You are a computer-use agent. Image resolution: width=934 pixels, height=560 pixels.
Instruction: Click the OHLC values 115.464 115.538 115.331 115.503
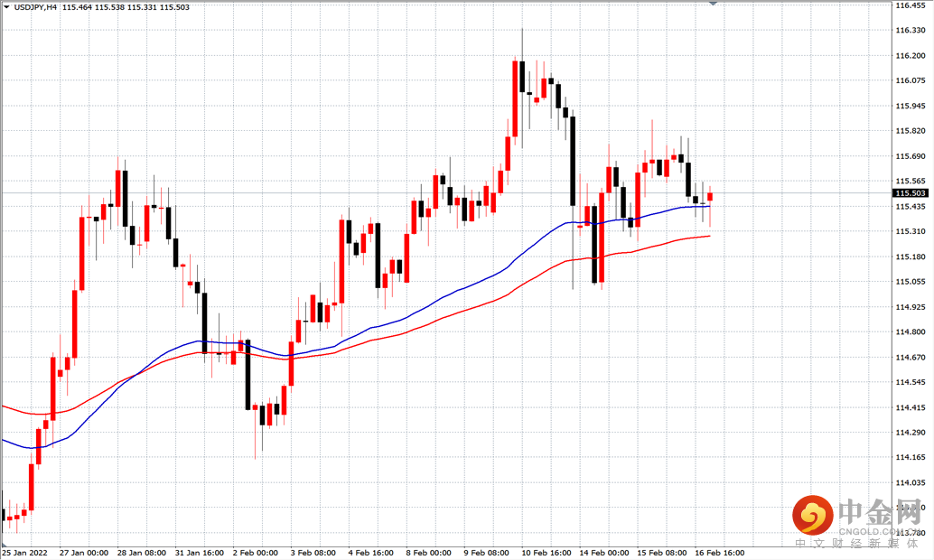[126, 7]
